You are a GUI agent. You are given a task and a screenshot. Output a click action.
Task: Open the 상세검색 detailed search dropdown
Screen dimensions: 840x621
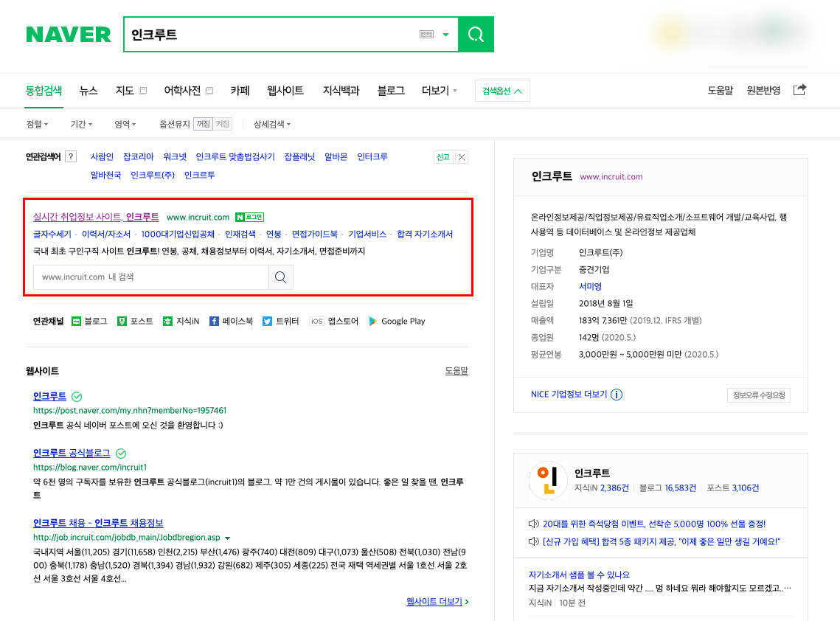[x=272, y=124]
